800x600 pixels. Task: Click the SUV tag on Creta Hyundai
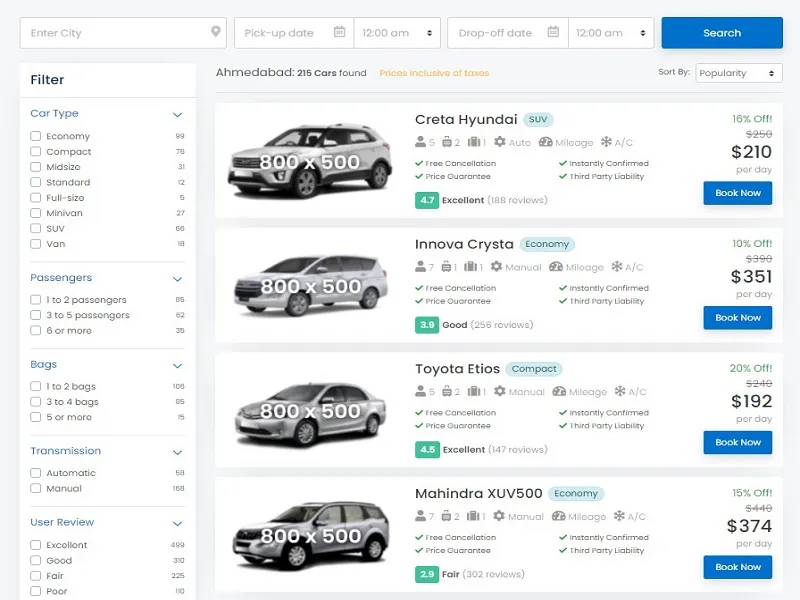pyautogui.click(x=538, y=119)
